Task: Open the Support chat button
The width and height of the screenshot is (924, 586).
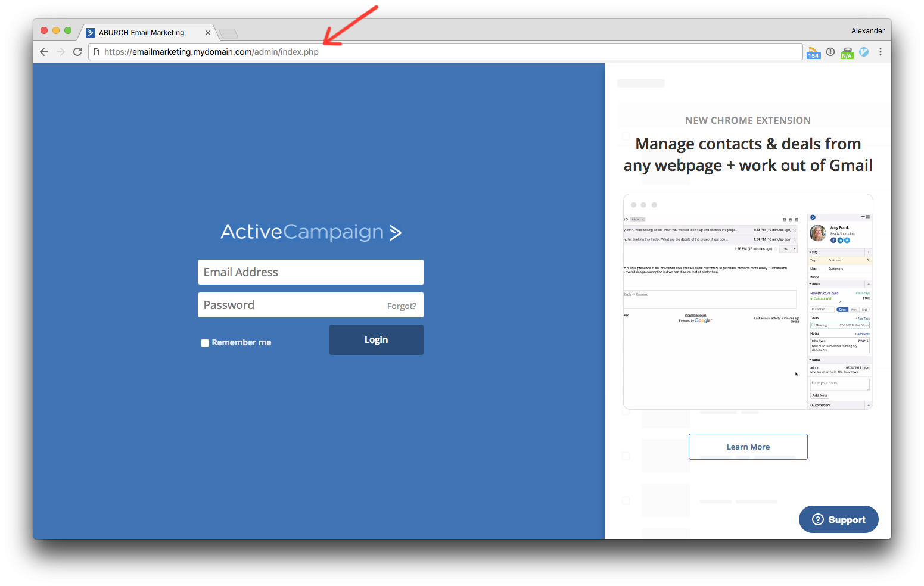Action: pos(838,519)
